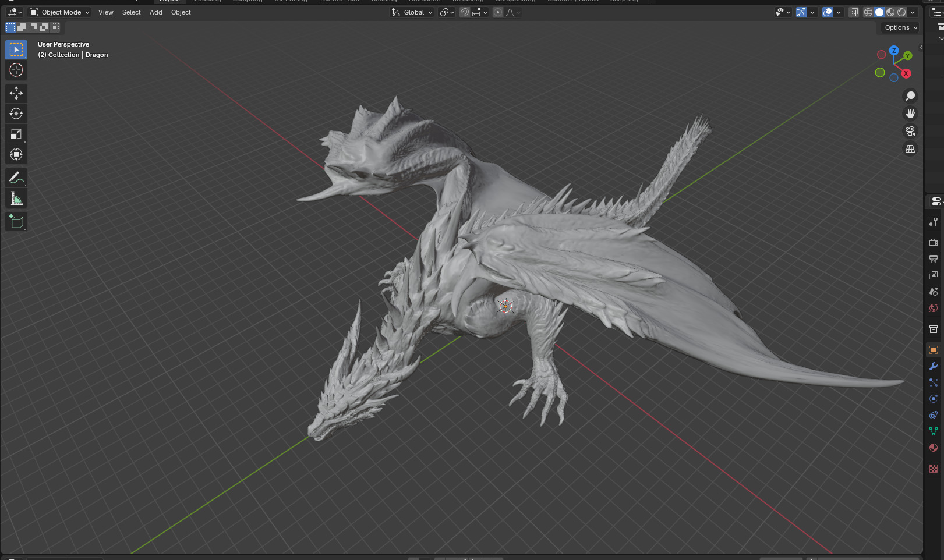This screenshot has height=560, width=944.
Task: Open the Tool properties tab
Action: (934, 222)
